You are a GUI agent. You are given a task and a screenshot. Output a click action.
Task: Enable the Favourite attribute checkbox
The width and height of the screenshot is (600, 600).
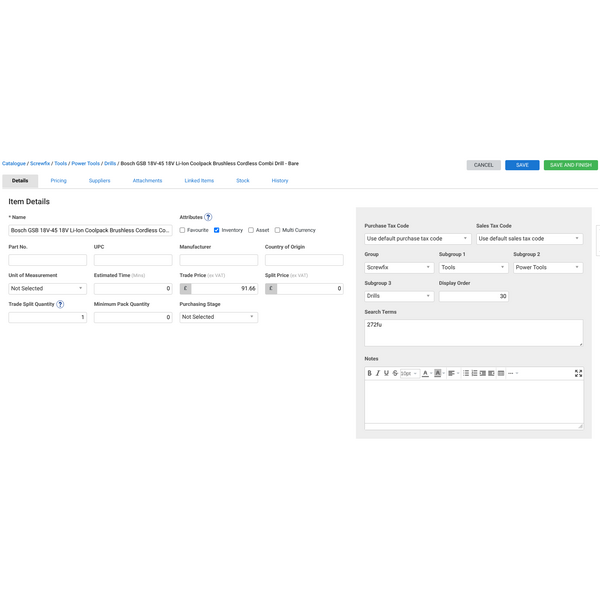pyautogui.click(x=182, y=230)
